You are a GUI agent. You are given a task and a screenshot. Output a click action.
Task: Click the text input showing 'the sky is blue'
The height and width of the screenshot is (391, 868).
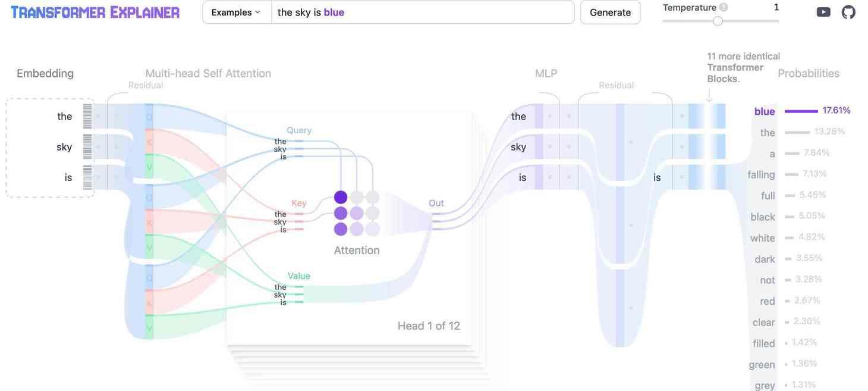point(423,12)
